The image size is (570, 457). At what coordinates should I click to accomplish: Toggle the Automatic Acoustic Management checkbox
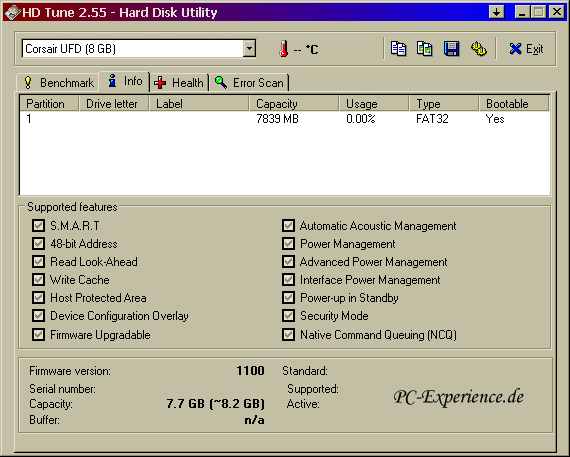click(x=289, y=225)
